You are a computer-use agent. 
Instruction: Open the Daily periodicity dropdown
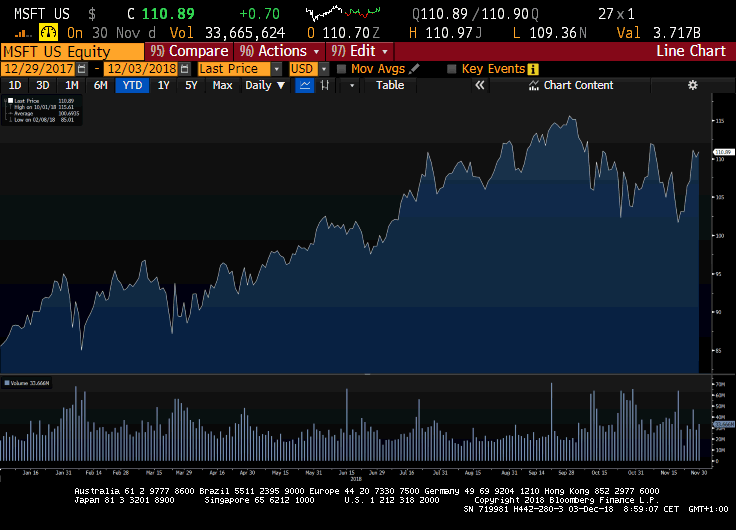point(265,85)
